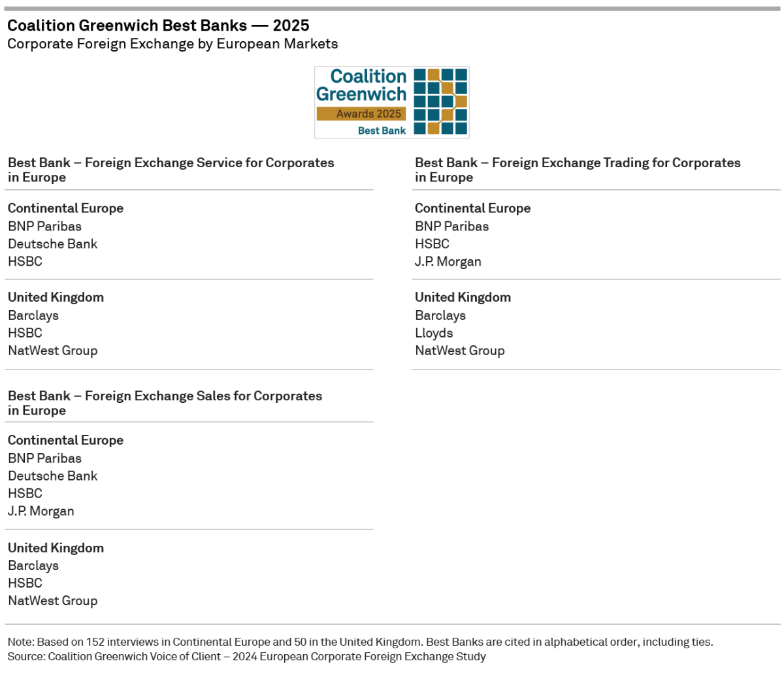
Task: Select "NatWest Group" in the Trading section
Action: pyautogui.click(x=459, y=351)
